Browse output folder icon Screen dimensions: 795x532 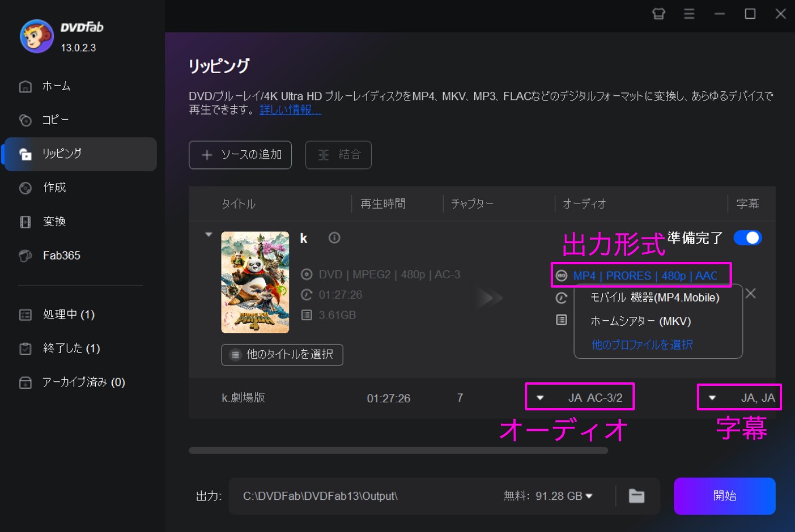click(637, 496)
